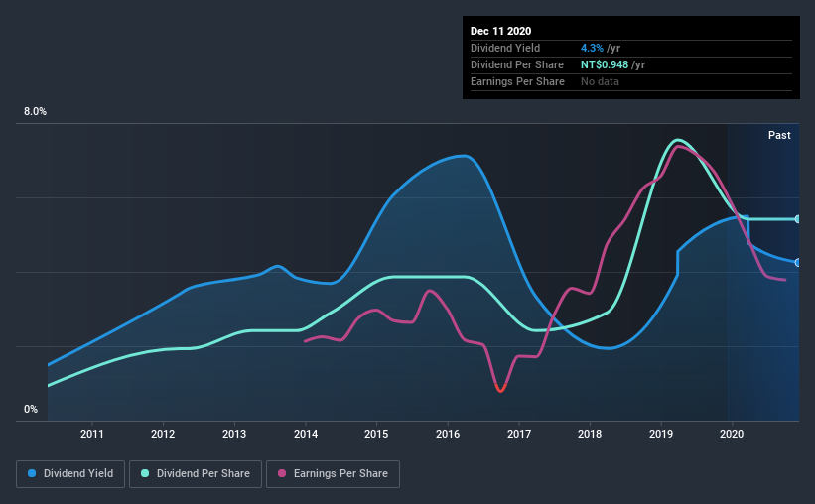
Task: Click the teal Dividend Per Share legend dot
Action: [145, 473]
